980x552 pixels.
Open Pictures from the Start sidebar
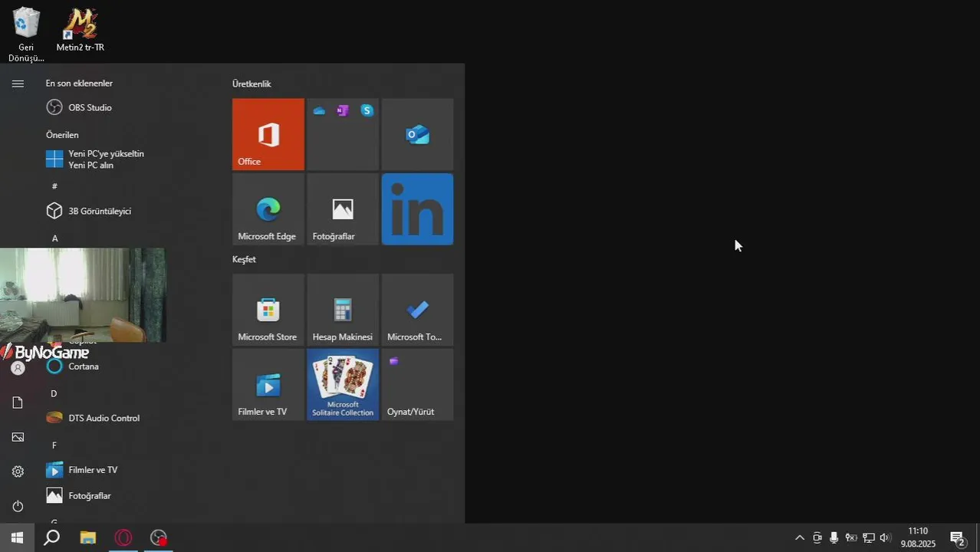click(x=18, y=437)
